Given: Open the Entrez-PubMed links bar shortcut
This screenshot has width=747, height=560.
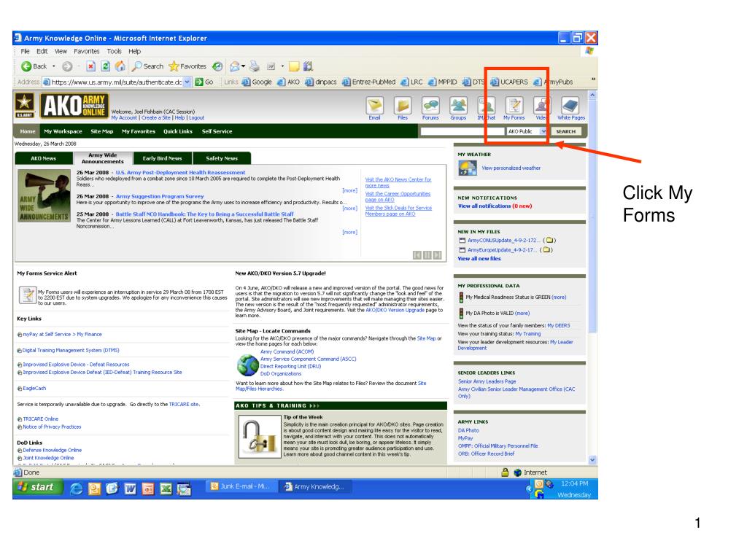Looking at the screenshot, I should click(368, 82).
